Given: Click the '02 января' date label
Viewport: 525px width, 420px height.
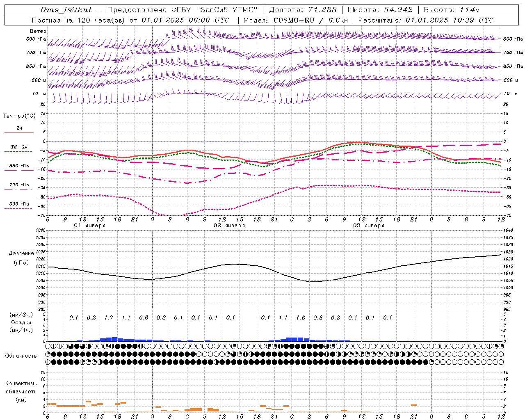Looking at the screenshot, I should [x=229, y=226].
